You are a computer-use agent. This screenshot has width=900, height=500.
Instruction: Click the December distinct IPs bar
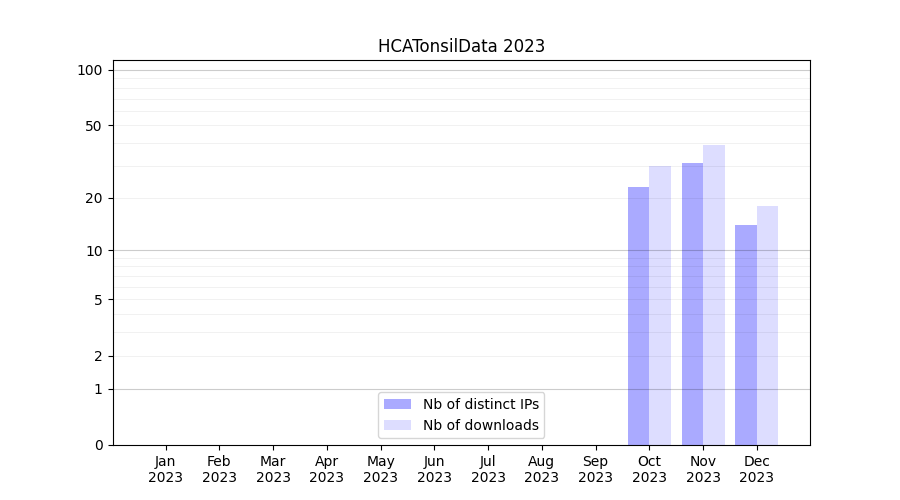point(746,335)
